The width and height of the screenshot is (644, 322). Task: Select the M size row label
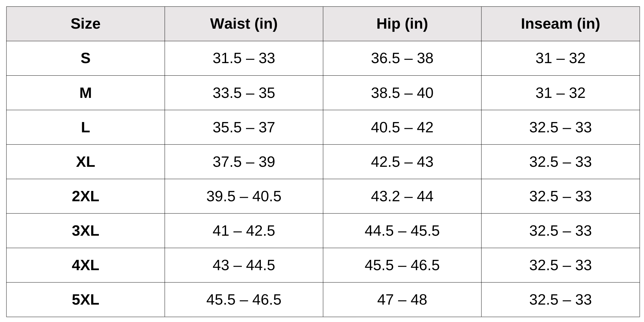[x=85, y=93]
